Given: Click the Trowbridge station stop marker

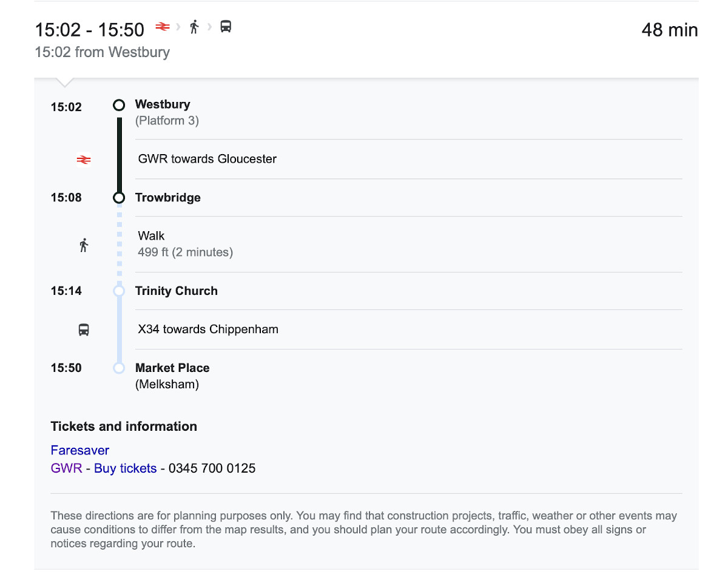Looking at the screenshot, I should pos(120,198).
